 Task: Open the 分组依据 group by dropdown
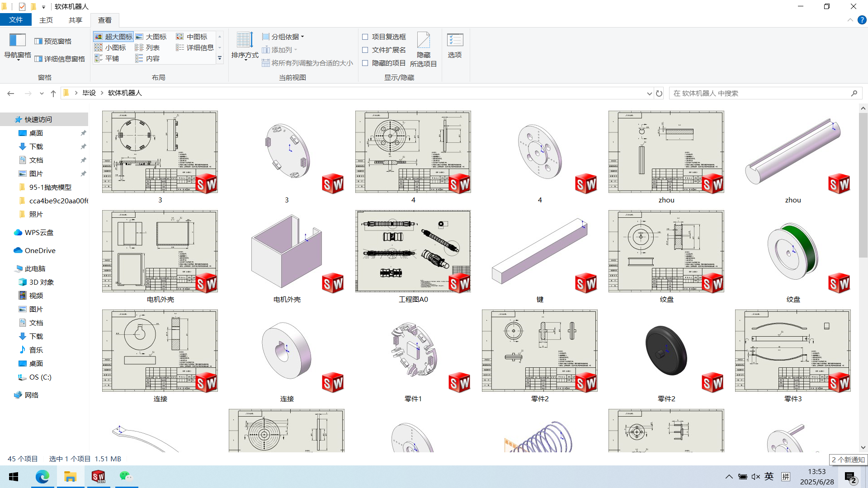283,37
